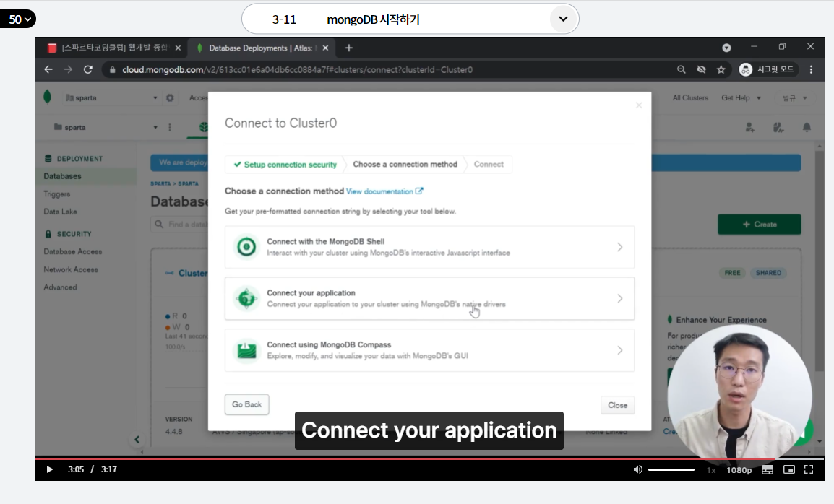Enable picture-in-picture mode
The width and height of the screenshot is (834, 504).
pyautogui.click(x=788, y=469)
